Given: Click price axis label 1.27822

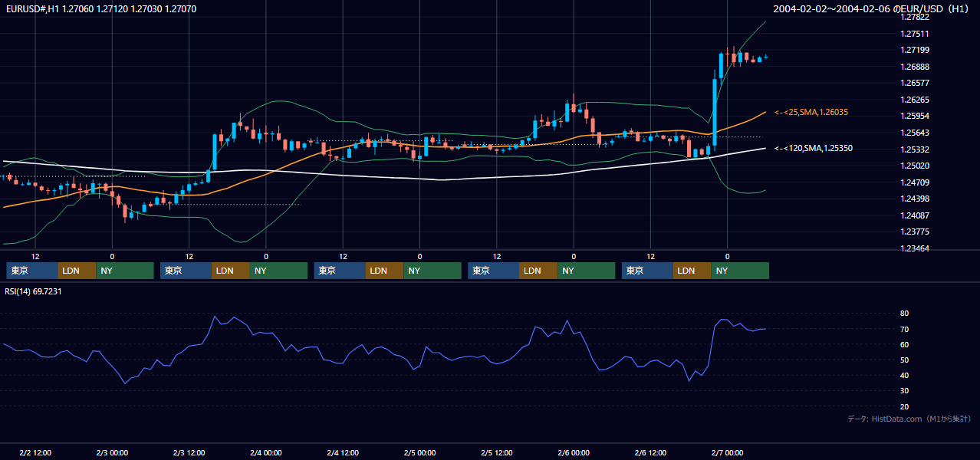Looking at the screenshot, I should pos(916,17).
